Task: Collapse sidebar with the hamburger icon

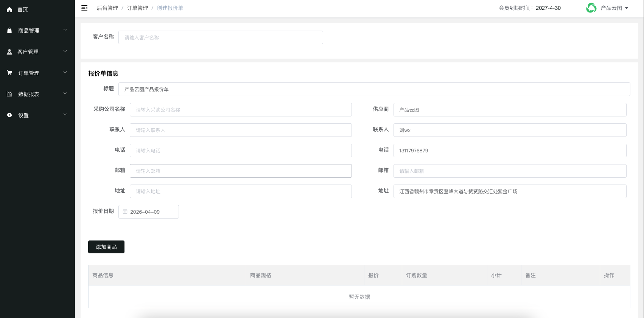Action: point(84,8)
